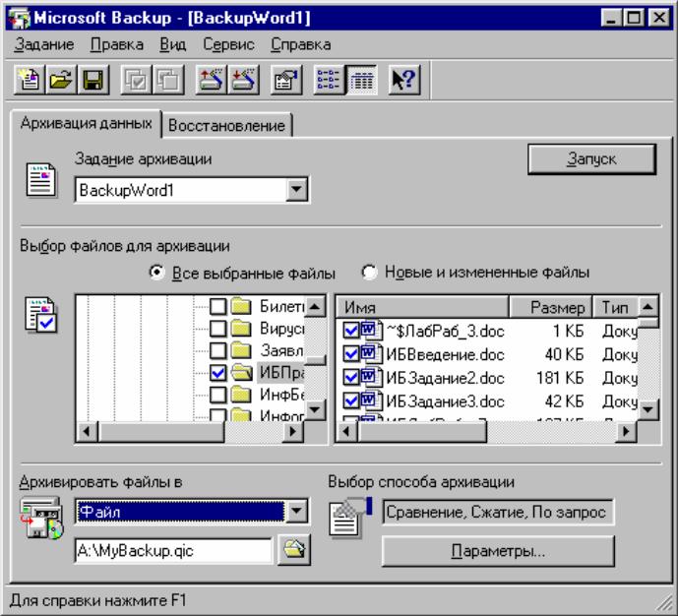
Task: Check the ИнфБе folder checkbox
Action: point(217,395)
